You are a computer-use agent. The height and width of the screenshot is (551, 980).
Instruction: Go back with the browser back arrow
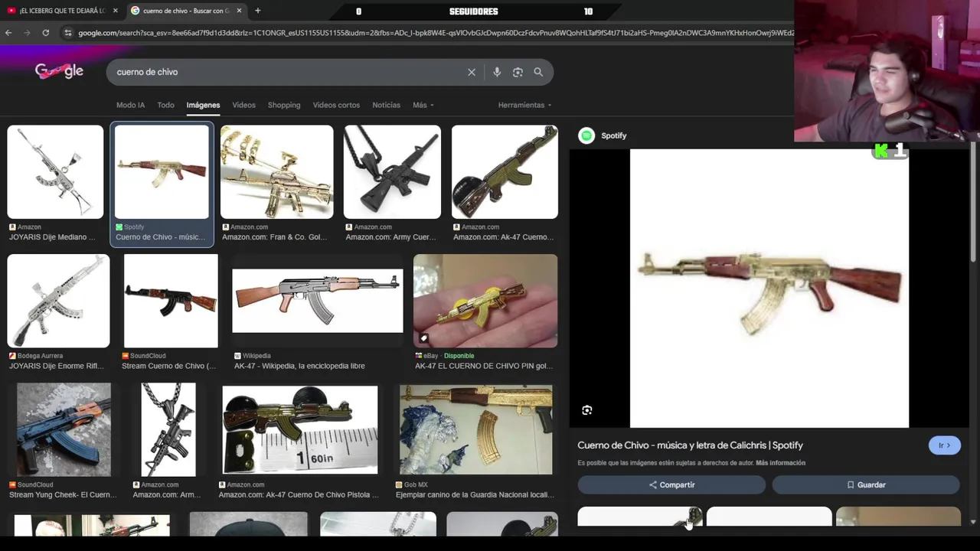click(x=8, y=33)
